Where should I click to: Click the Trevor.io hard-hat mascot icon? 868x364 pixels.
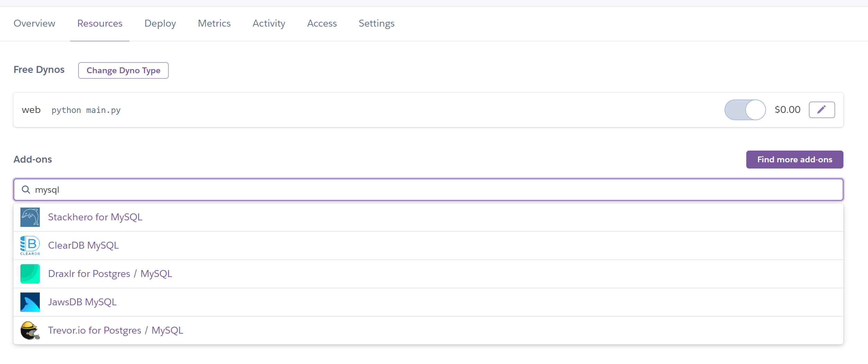(x=30, y=331)
